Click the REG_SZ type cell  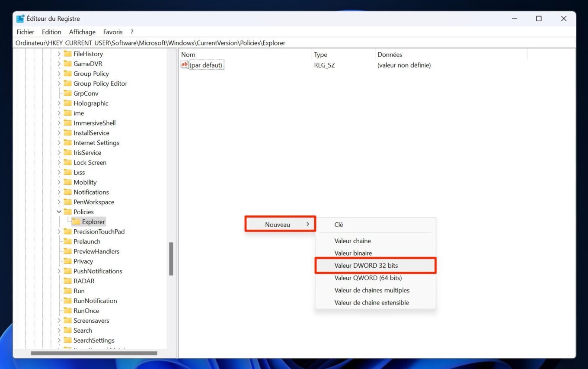point(325,65)
